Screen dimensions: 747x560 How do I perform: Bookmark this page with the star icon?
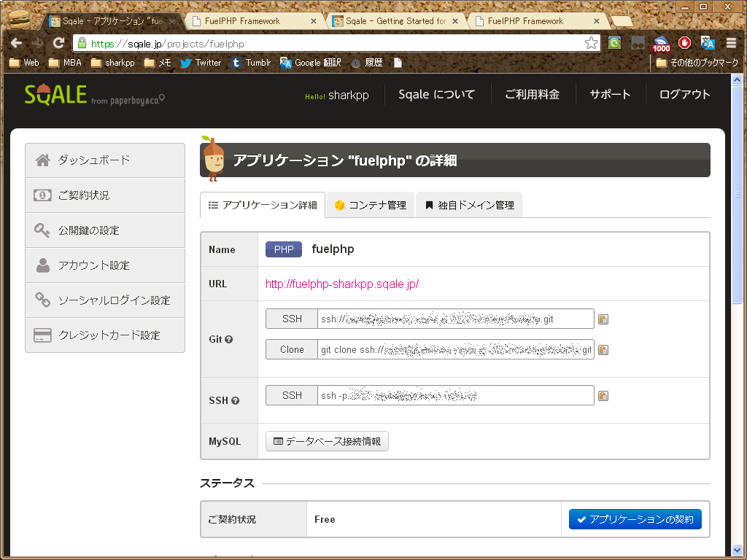591,43
